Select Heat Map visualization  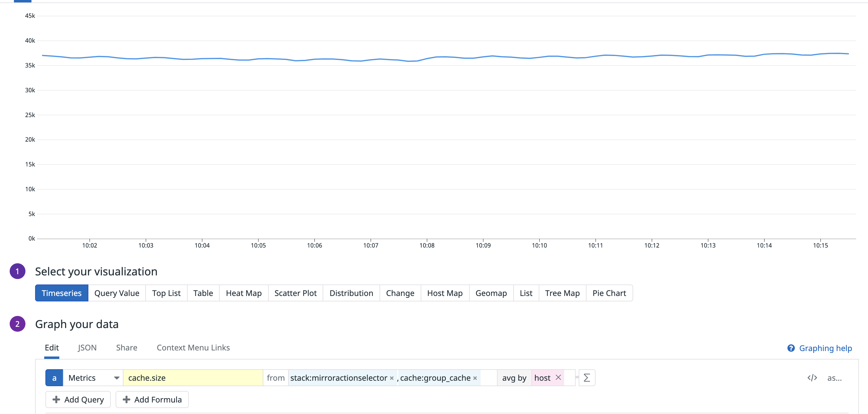[x=244, y=293]
